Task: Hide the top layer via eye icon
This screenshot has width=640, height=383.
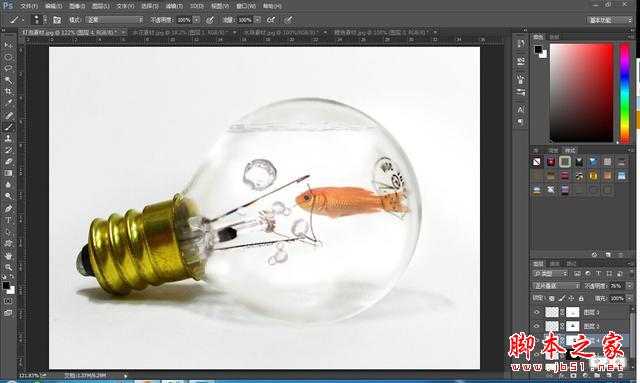Action: pos(537,312)
